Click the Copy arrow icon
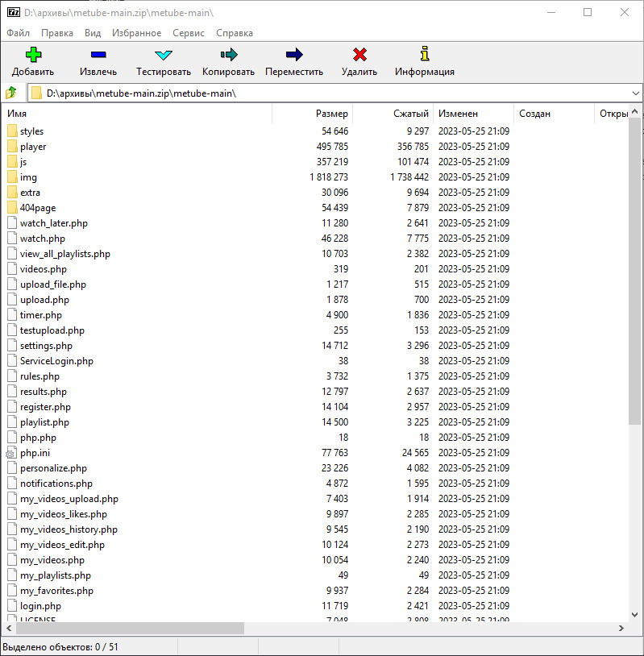Screen dimensions: 644x656 pos(228,55)
